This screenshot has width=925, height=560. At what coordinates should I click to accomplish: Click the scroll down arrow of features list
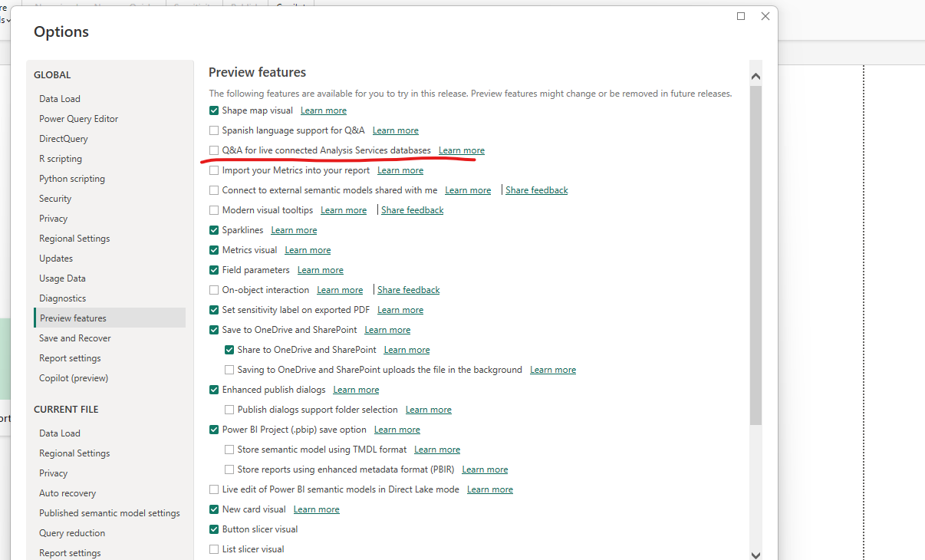[755, 555]
